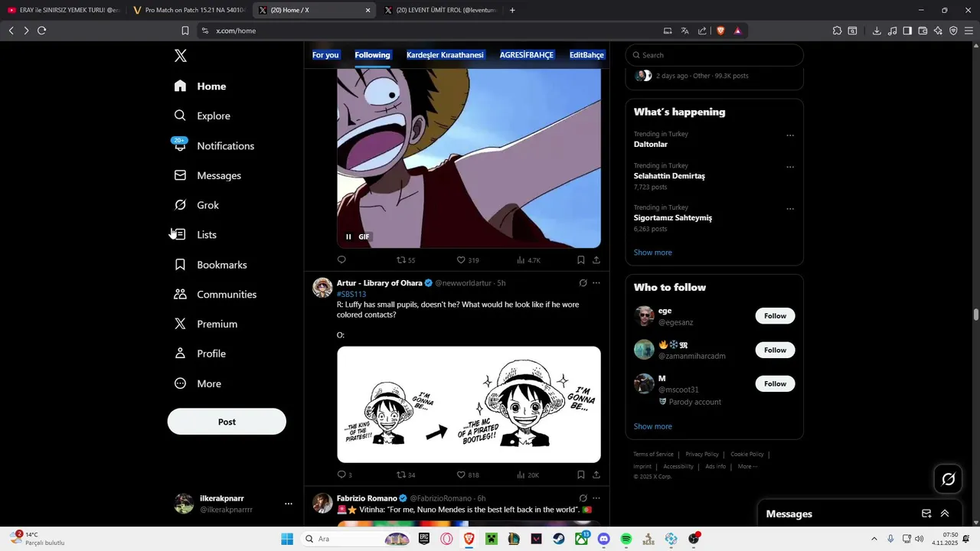Expand the footer More links

747,466
